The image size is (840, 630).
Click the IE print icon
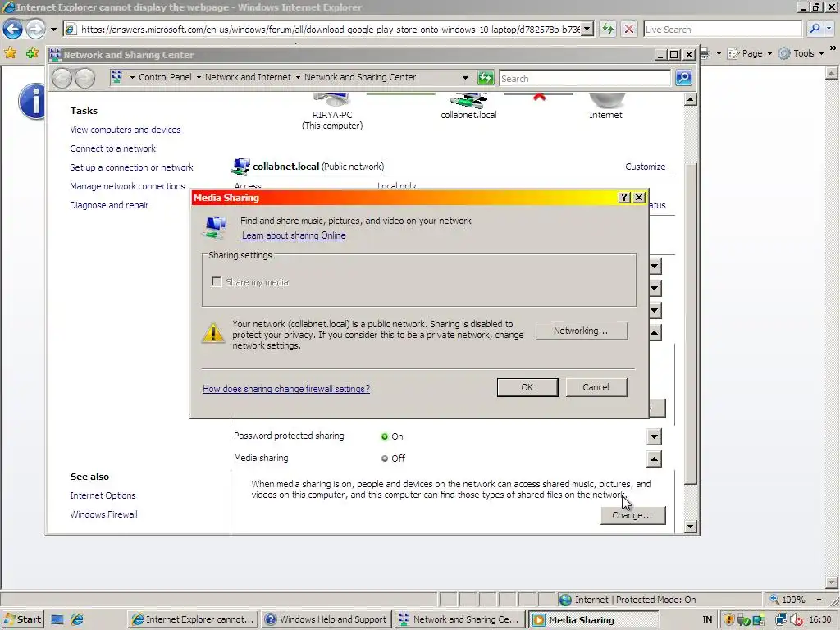[x=705, y=53]
